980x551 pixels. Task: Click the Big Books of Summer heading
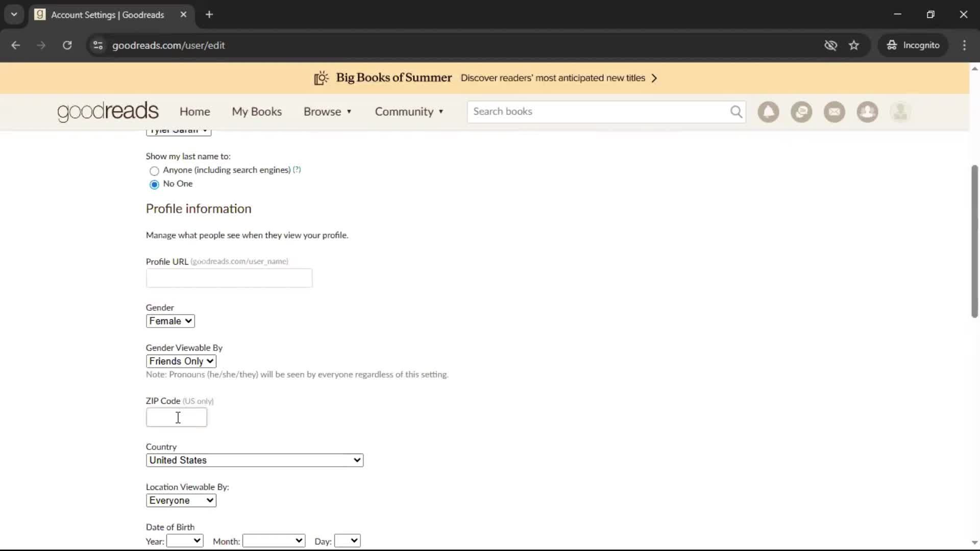[394, 78]
